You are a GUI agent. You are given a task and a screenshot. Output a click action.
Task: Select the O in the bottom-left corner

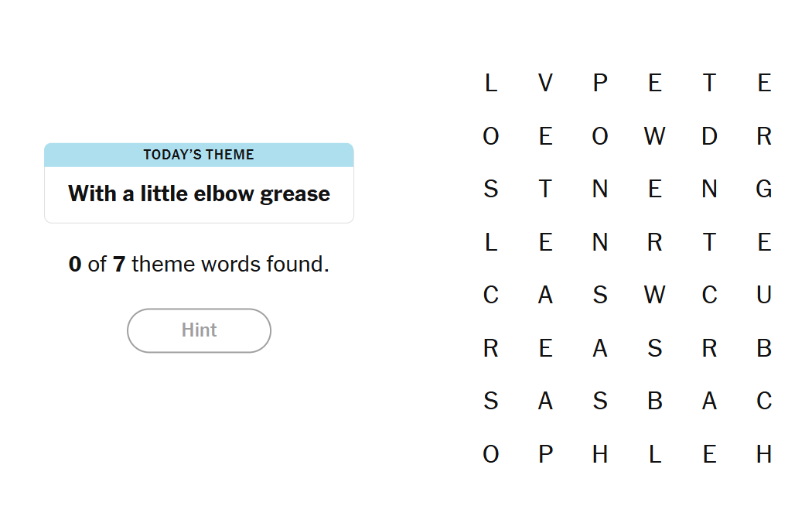point(491,454)
